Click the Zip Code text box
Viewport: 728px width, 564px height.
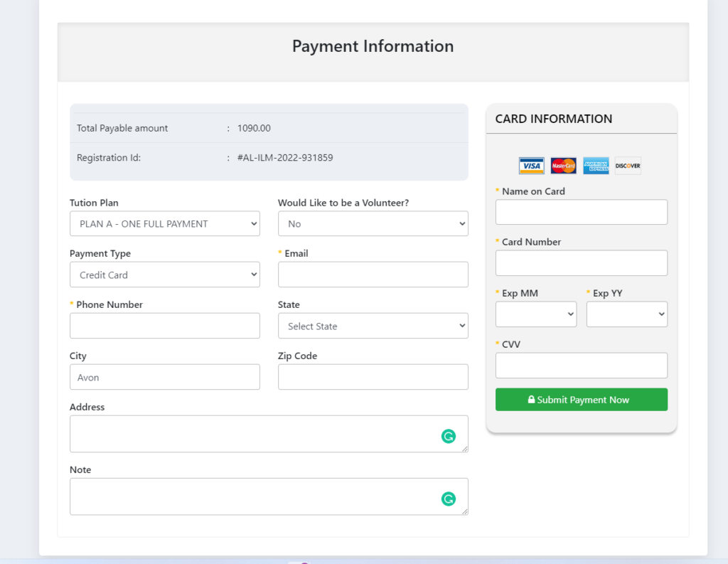(373, 377)
